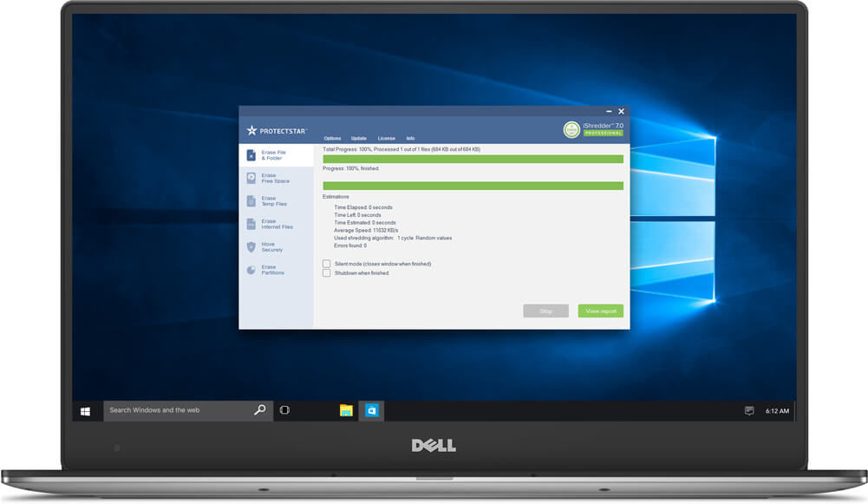Select Erase Internet Files in sidebar
Screen dimensions: 868x504
click(277, 224)
